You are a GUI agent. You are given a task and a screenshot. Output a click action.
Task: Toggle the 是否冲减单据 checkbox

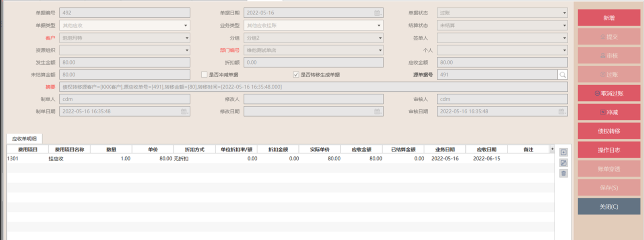[204, 75]
